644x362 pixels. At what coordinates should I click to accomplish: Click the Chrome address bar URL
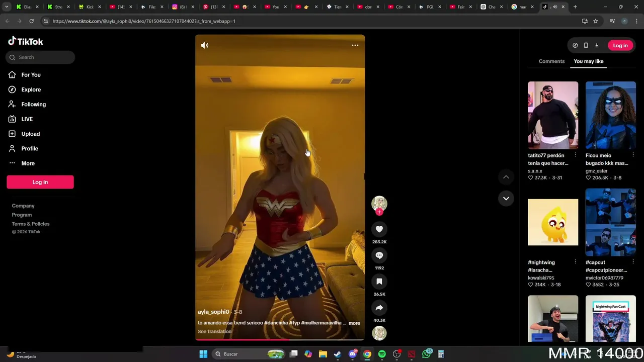coord(144,21)
